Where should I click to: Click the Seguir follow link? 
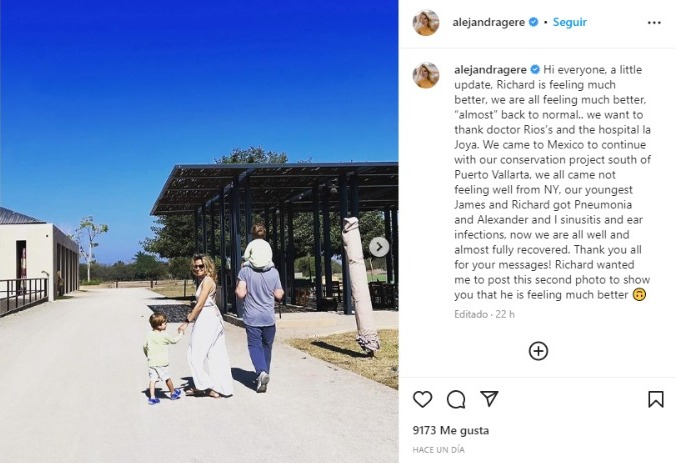[570, 22]
